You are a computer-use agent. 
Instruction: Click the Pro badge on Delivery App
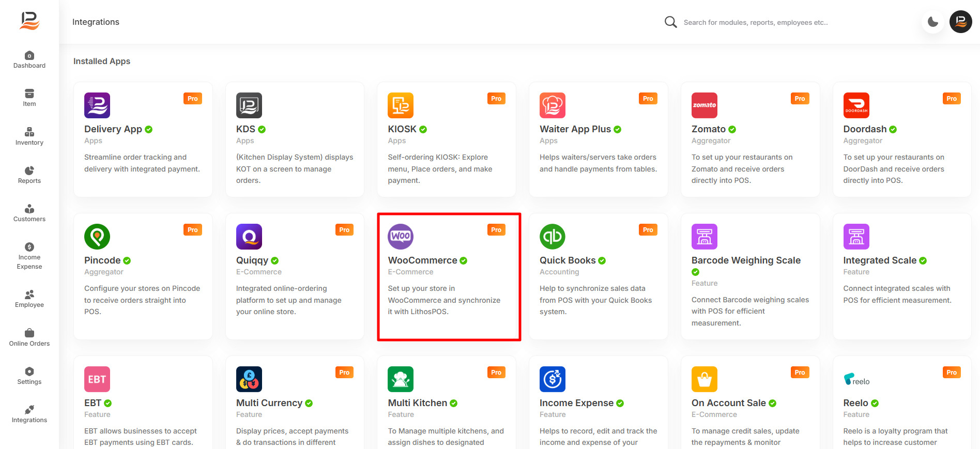pos(193,99)
